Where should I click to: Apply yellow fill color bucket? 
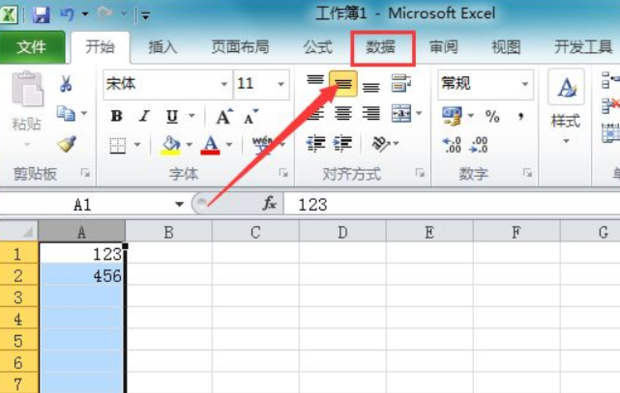pos(170,145)
